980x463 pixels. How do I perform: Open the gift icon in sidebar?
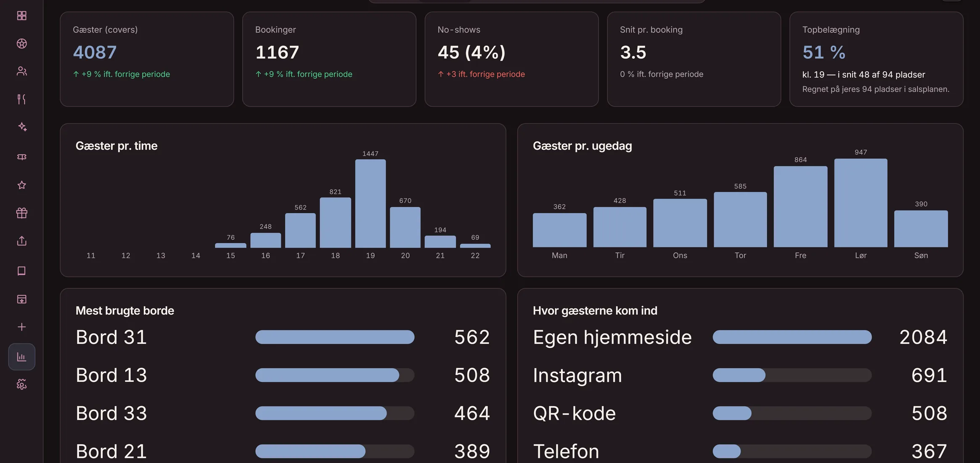(x=21, y=213)
